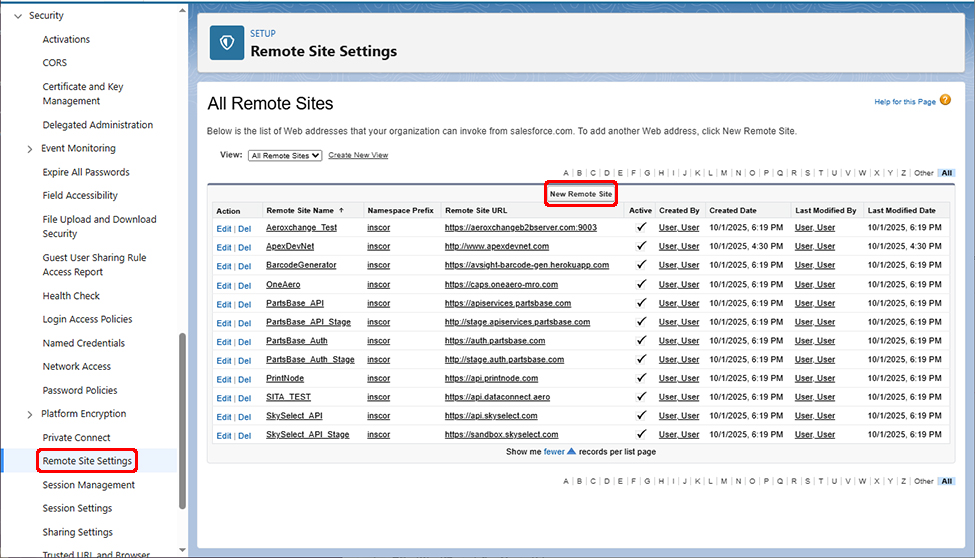Select All in bottom alphabet bar
Image resolution: width=975 pixels, height=558 pixels.
946,481
